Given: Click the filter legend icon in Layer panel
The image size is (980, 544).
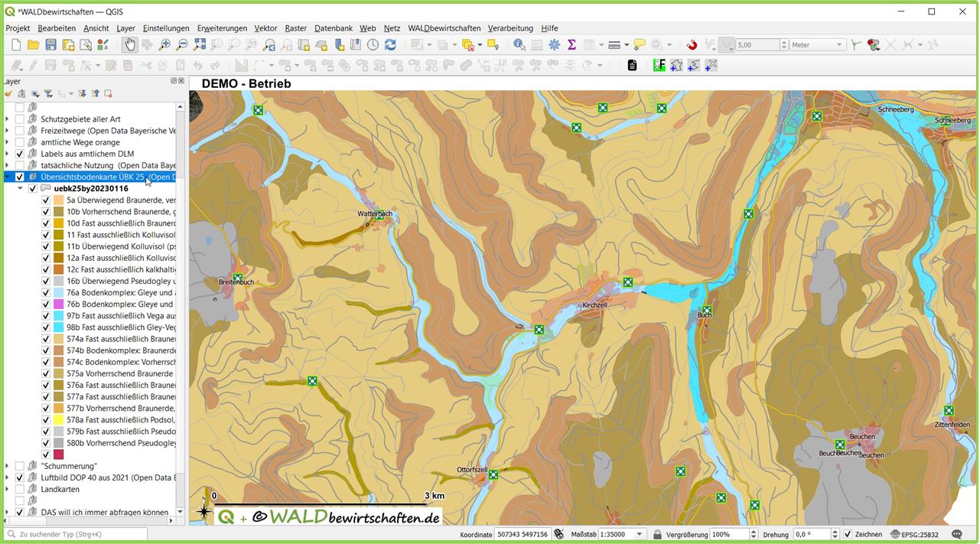Looking at the screenshot, I should (x=47, y=94).
